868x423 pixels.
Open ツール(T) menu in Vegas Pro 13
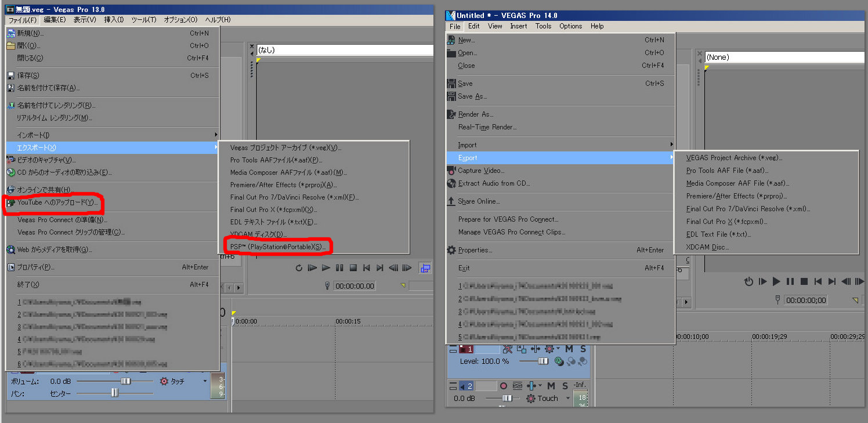[143, 20]
